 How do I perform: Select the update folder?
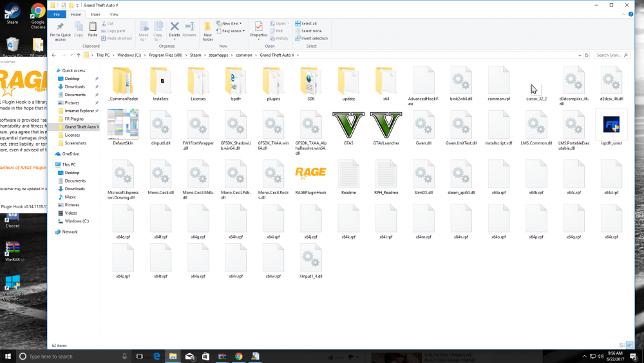[x=348, y=81]
